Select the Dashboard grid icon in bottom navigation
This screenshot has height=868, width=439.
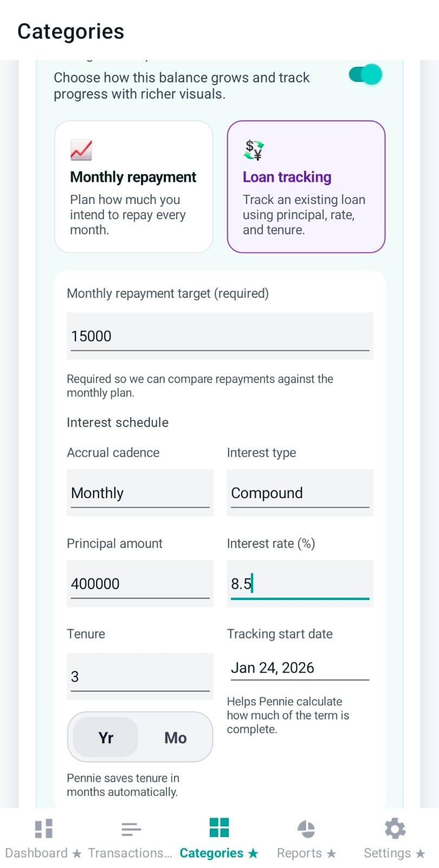[43, 827]
